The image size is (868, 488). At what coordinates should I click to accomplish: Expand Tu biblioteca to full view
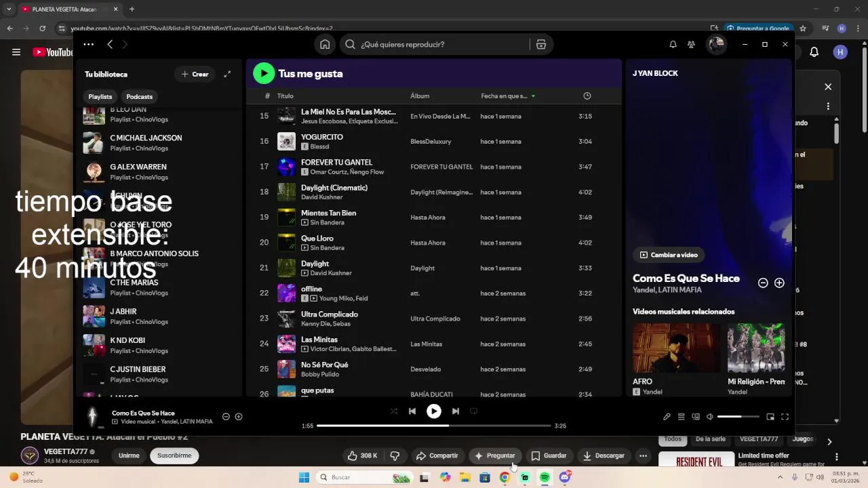(227, 74)
